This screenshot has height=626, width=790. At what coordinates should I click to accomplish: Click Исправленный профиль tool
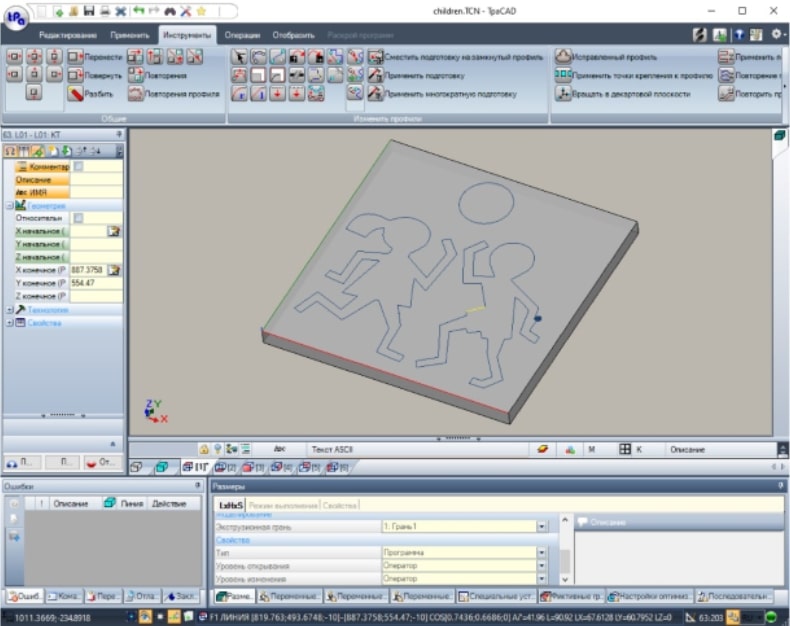[x=606, y=56]
